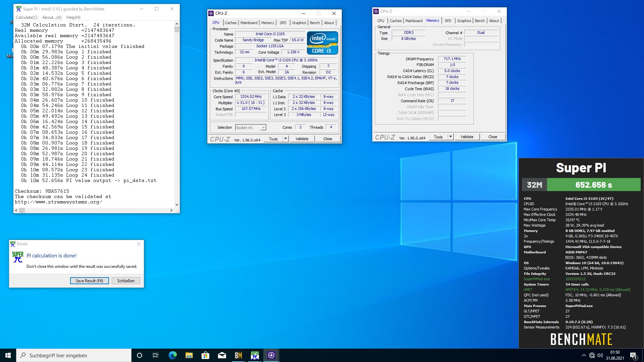Click Core Speed value 3334.52 MHz
Viewport: 644px width, 362px height.
click(x=251, y=97)
